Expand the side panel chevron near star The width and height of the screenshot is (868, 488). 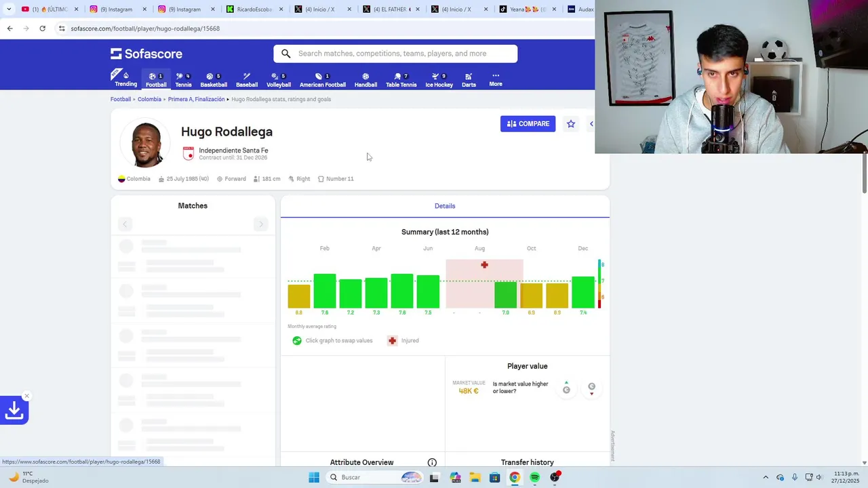[x=591, y=123]
